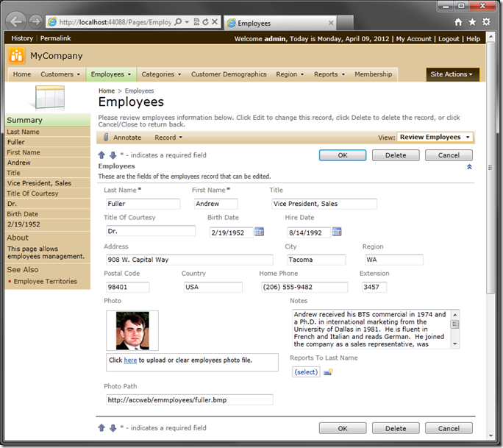Click the top next record down arrow
The image size is (503, 448).
pyautogui.click(x=113, y=155)
